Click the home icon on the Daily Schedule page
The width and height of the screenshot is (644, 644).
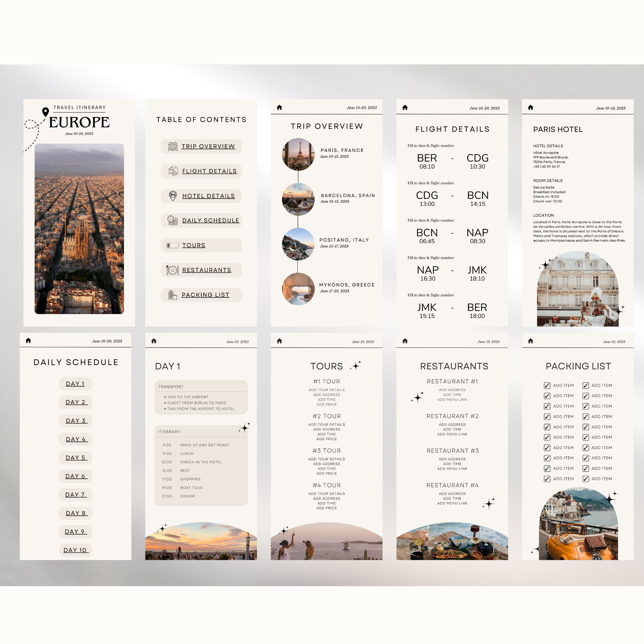click(x=29, y=341)
